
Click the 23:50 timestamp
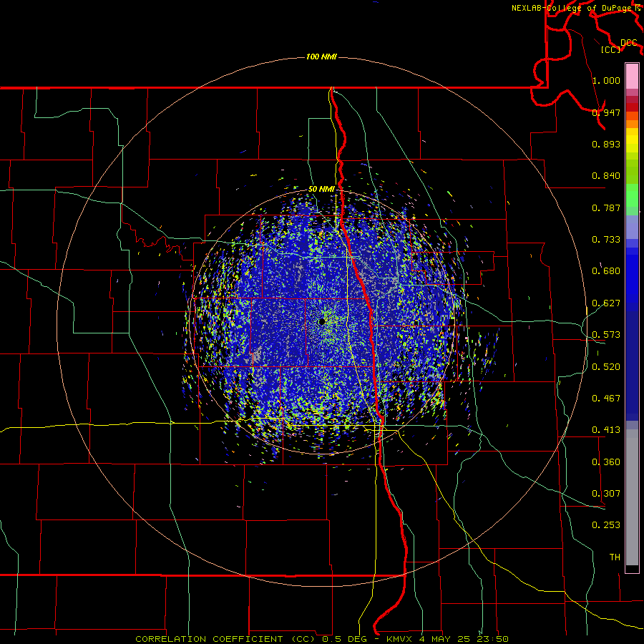492,639
